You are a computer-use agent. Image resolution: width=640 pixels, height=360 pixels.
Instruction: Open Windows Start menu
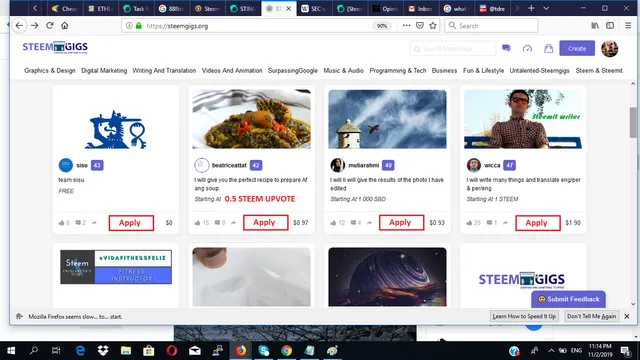11,351
